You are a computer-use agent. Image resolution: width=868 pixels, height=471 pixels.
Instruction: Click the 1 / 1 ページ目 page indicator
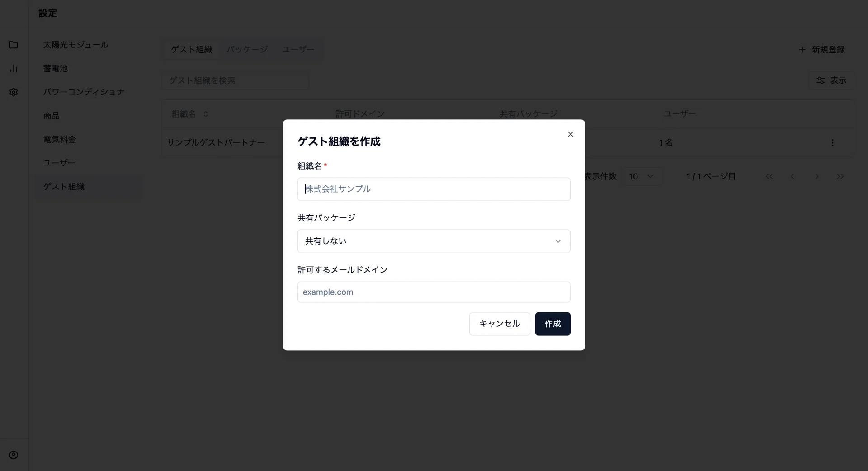(x=711, y=176)
